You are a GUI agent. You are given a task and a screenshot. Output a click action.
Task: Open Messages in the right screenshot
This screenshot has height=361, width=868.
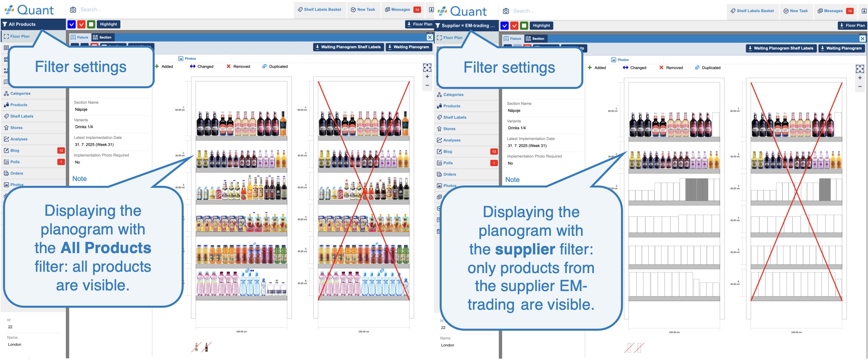835,11
